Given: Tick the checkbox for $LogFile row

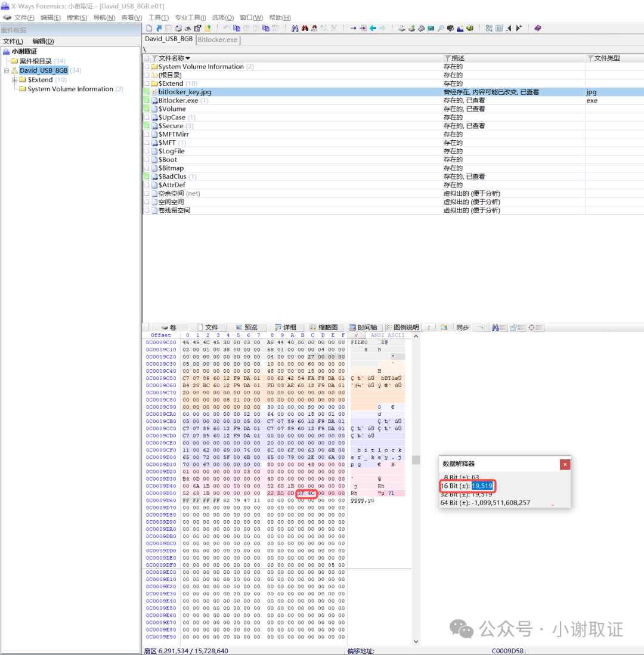Looking at the screenshot, I should [147, 151].
